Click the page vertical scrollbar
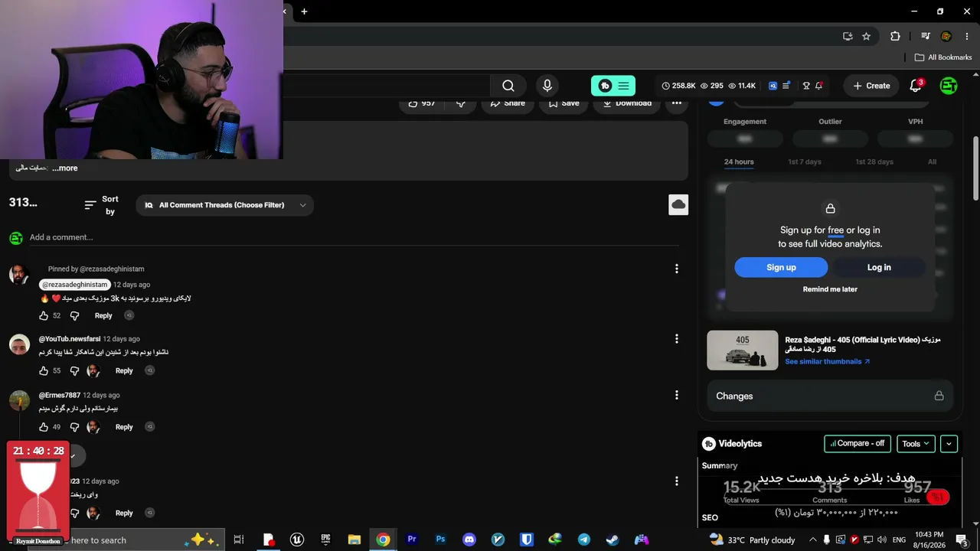The width and height of the screenshot is (980, 551). pos(975,168)
